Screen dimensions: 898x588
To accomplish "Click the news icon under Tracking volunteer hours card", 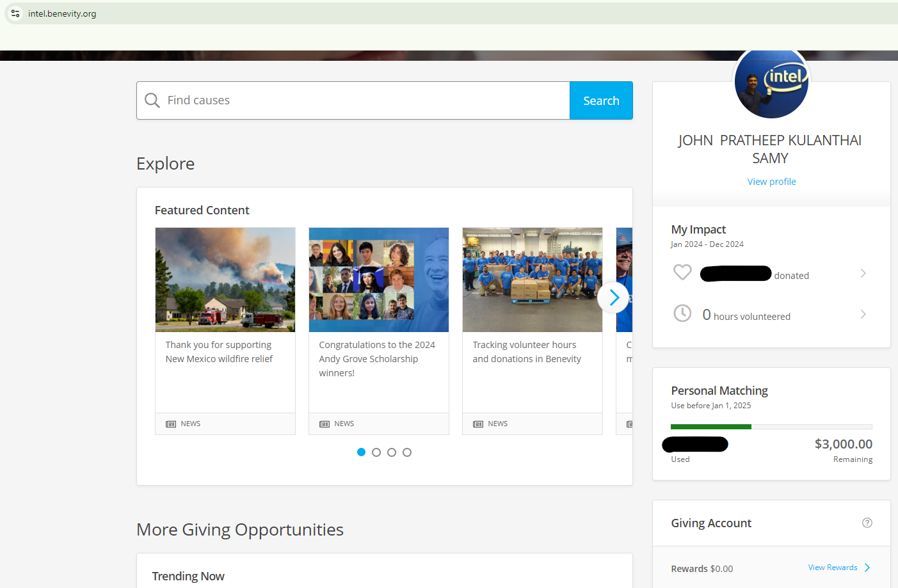I will pos(478,424).
